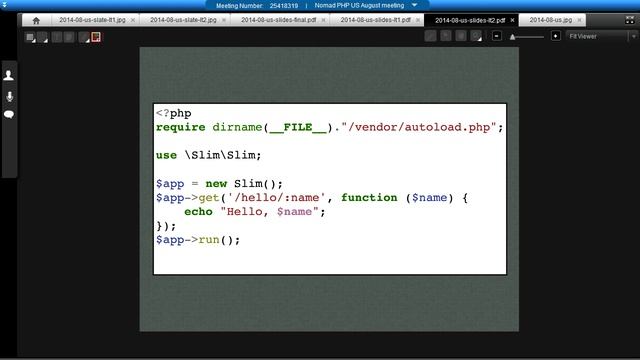Zoom in with the plus button
640x360 pixels.
pyautogui.click(x=556, y=36)
